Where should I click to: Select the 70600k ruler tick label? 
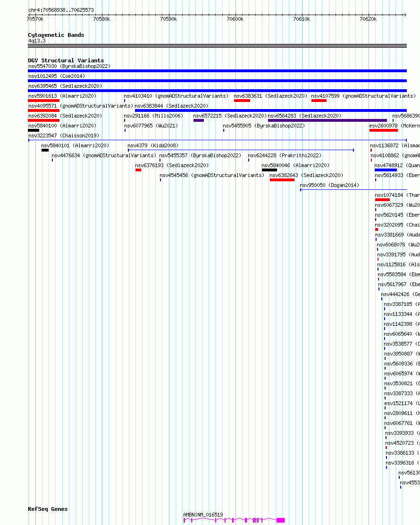click(235, 19)
